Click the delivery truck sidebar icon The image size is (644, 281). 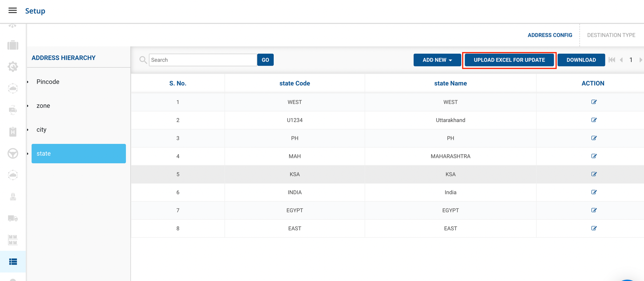coord(13,219)
